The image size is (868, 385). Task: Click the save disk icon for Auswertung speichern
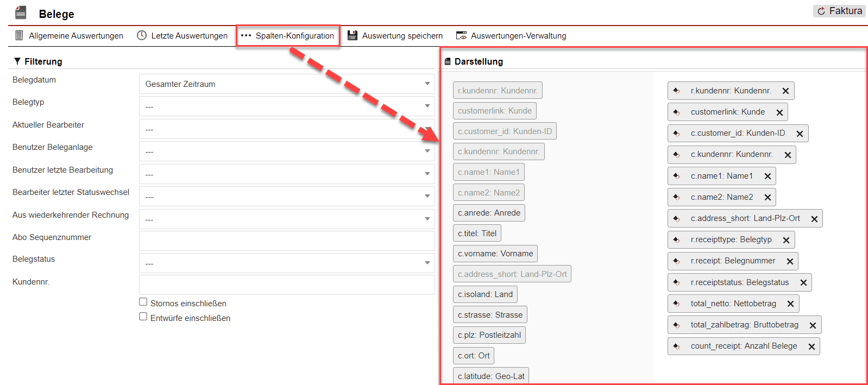[x=353, y=36]
